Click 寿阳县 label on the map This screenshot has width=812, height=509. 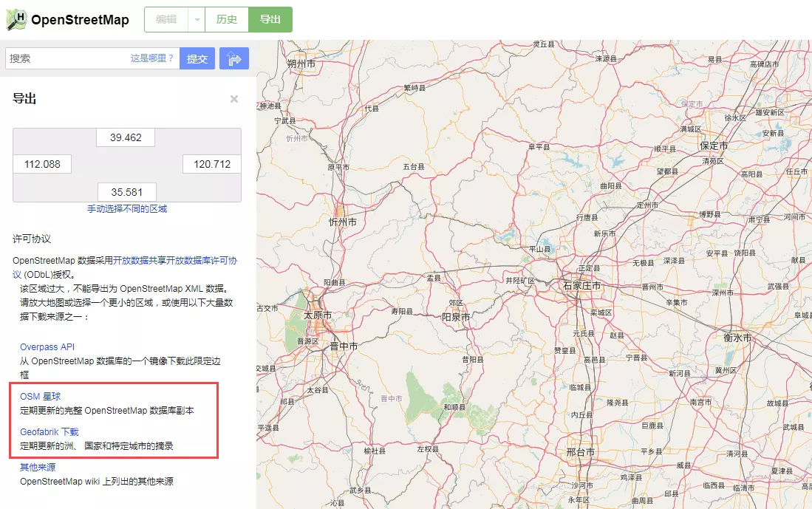click(x=403, y=311)
